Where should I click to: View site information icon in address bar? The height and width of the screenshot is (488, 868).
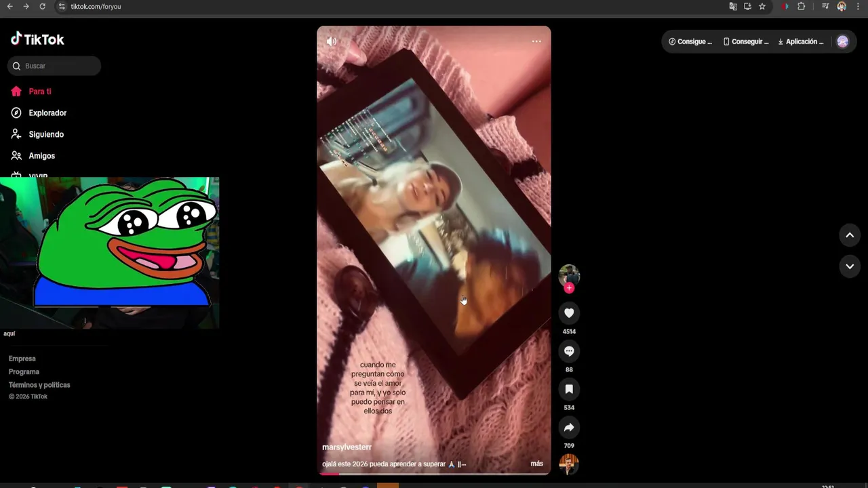62,6
